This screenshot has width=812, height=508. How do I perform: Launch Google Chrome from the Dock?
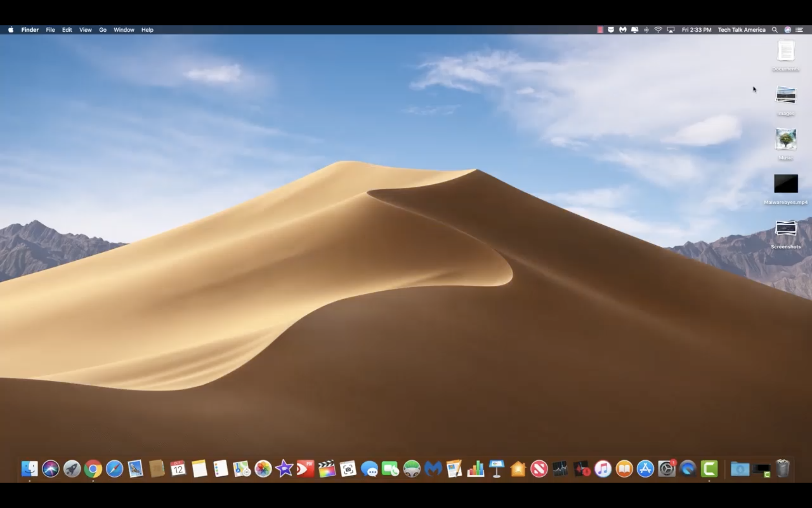click(x=93, y=469)
